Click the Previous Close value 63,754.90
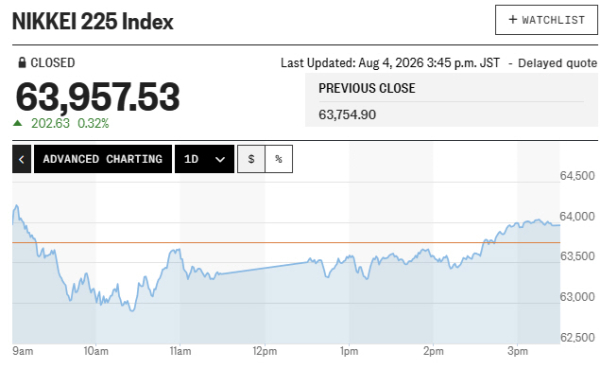Screen dimensions: 600x369 (347, 114)
